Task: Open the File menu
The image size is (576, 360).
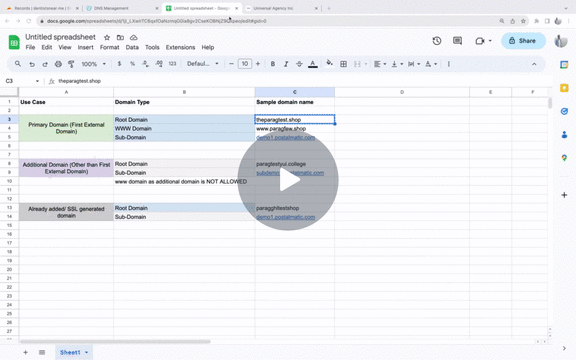Action: 30,47
